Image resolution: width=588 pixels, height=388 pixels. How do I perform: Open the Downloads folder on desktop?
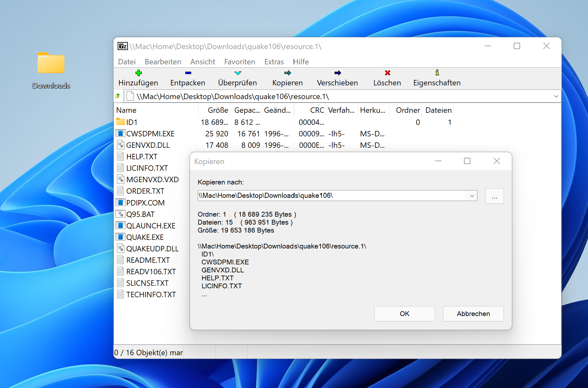pyautogui.click(x=51, y=70)
